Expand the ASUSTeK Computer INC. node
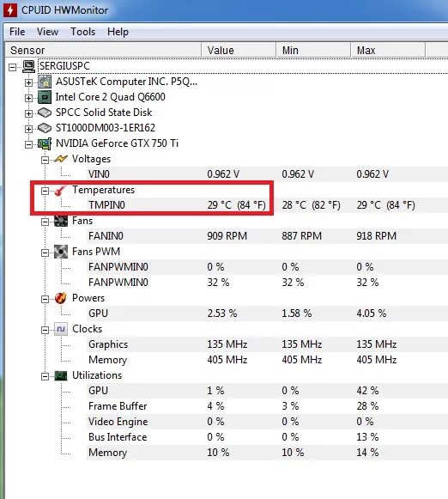The width and height of the screenshot is (448, 499). click(28, 82)
